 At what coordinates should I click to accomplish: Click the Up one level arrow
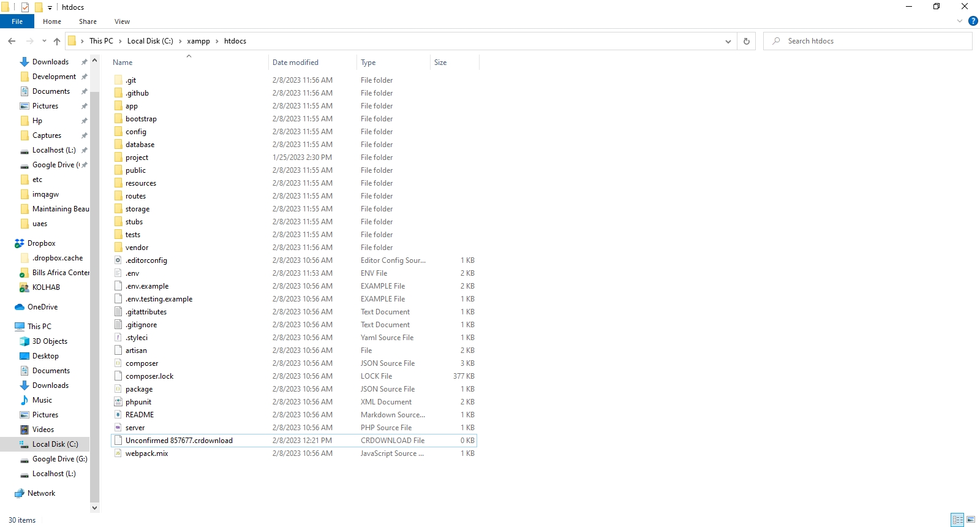[57, 41]
